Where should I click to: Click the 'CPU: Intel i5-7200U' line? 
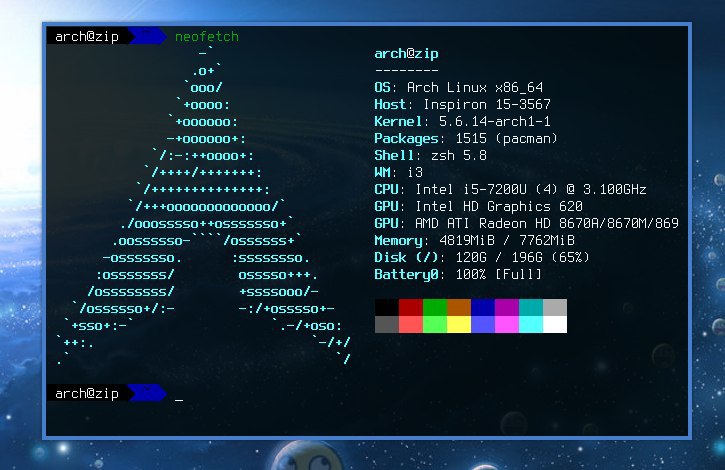[x=510, y=189]
